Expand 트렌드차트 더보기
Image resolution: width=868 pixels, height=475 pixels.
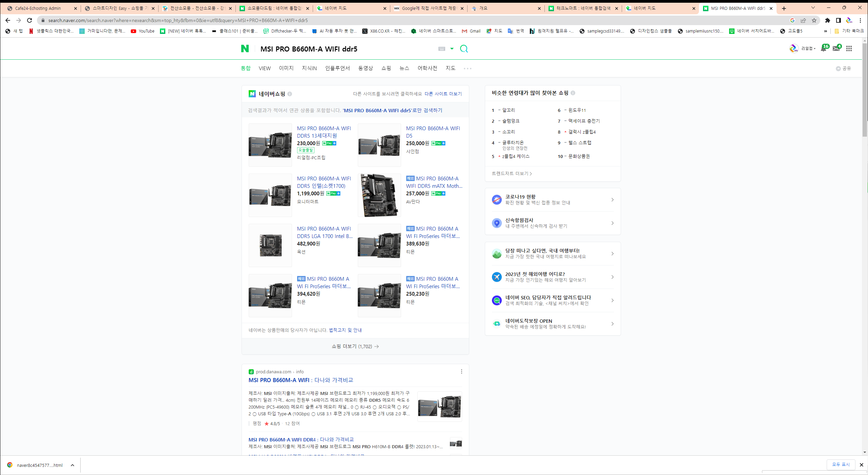(x=512, y=174)
